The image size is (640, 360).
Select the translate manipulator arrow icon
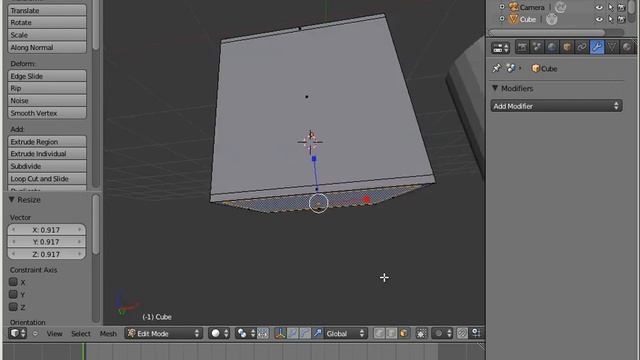coord(293,333)
